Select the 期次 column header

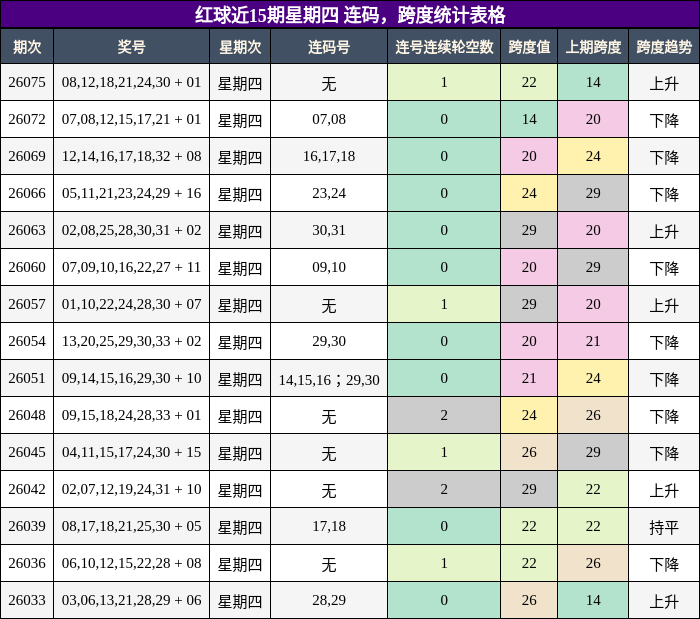27,46
